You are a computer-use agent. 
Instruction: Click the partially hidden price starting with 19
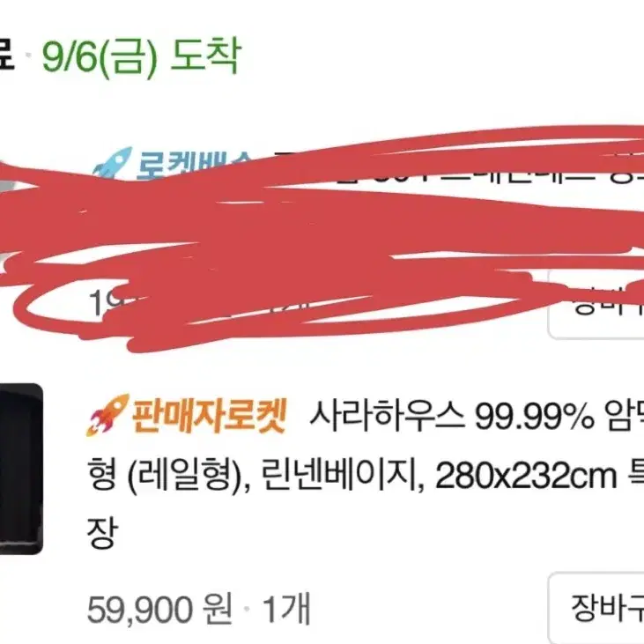point(111,303)
